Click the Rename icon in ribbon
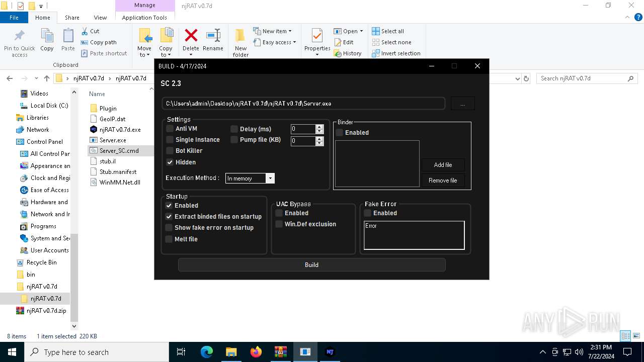 coord(213,35)
